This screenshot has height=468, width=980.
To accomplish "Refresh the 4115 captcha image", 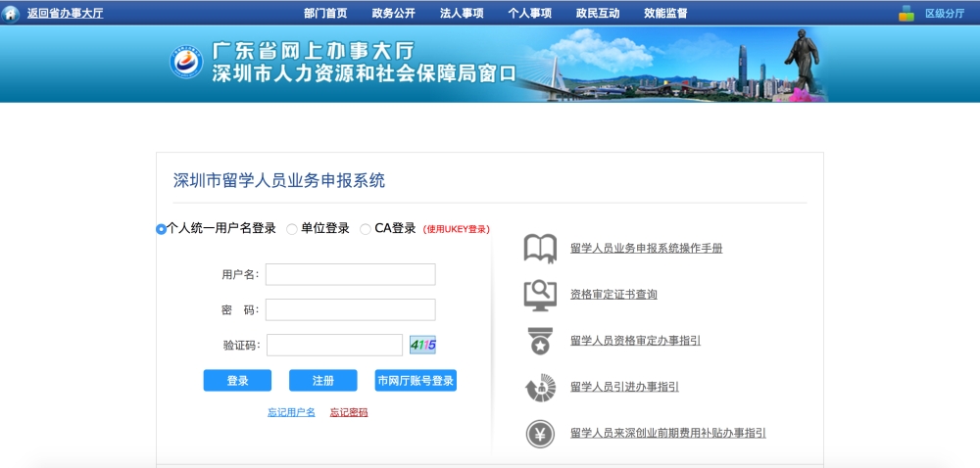I will click(422, 345).
